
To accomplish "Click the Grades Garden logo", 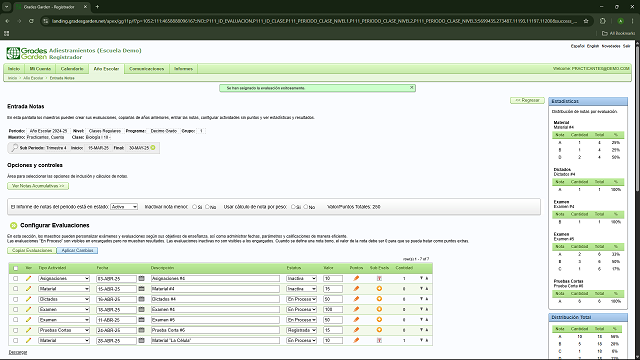I will point(27,53).
